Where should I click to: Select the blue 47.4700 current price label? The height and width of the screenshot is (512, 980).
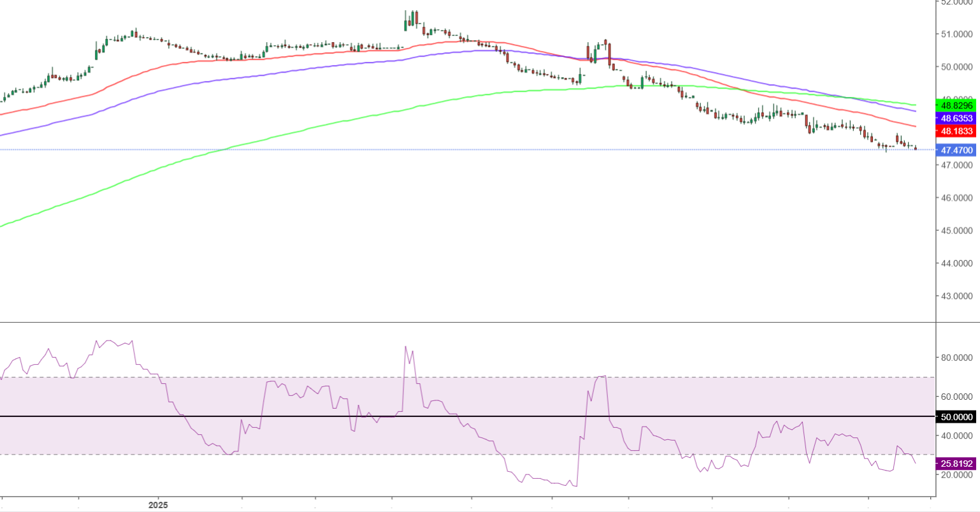click(x=956, y=150)
